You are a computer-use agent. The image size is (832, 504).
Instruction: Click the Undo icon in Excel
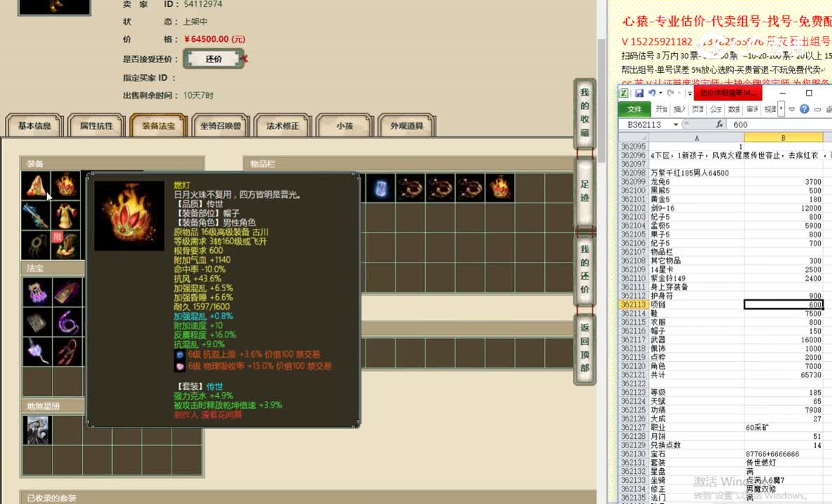point(651,94)
